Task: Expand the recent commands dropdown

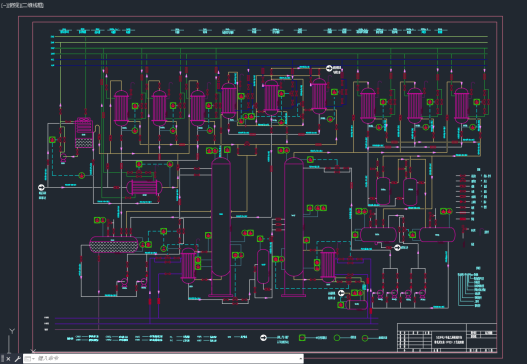Action: coord(30,359)
